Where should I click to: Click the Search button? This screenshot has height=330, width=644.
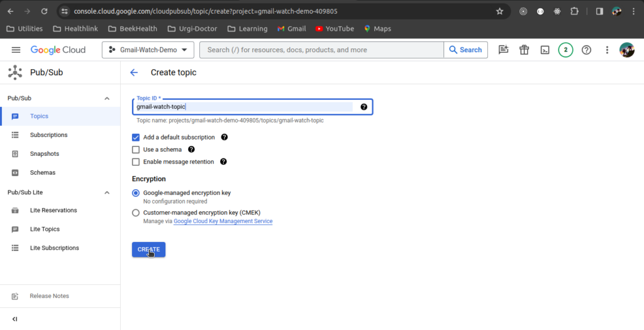pos(466,50)
